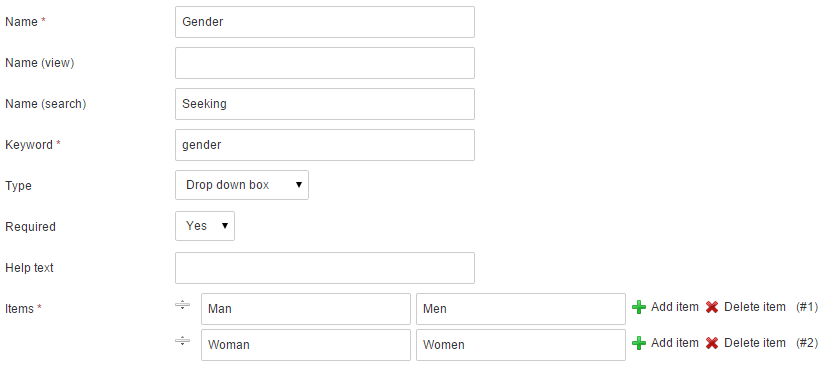
Task: Select the Name (search) field with Seeking
Action: click(x=325, y=104)
